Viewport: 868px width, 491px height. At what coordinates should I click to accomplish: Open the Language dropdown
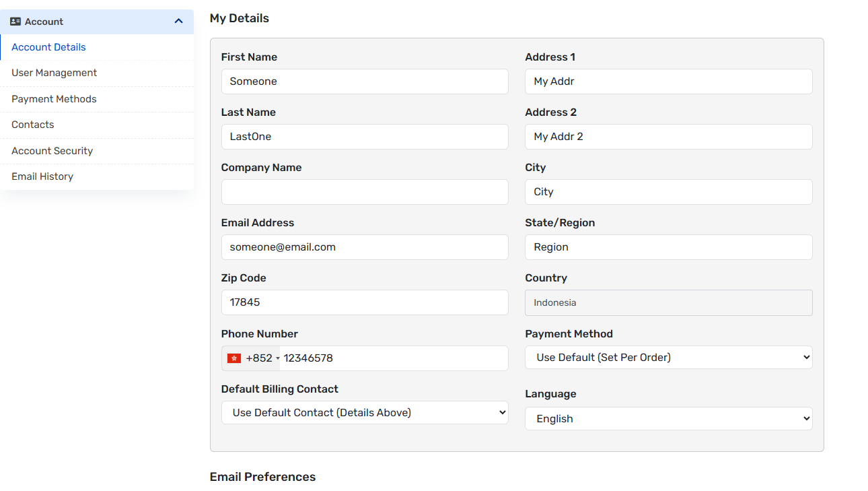[x=669, y=419]
